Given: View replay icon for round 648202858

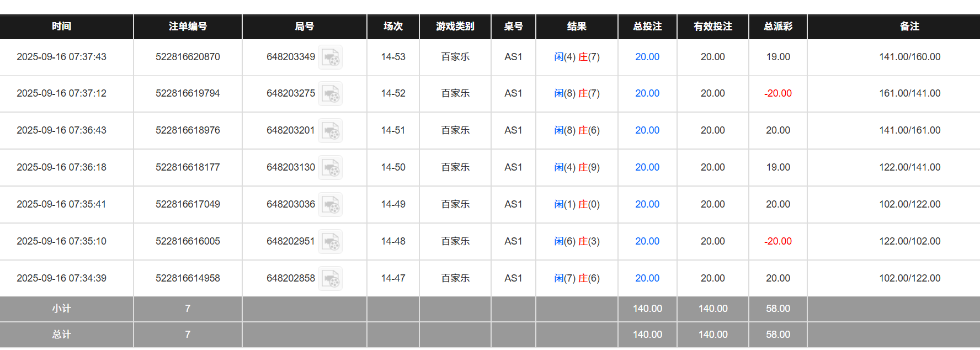Looking at the screenshot, I should pos(331,279).
